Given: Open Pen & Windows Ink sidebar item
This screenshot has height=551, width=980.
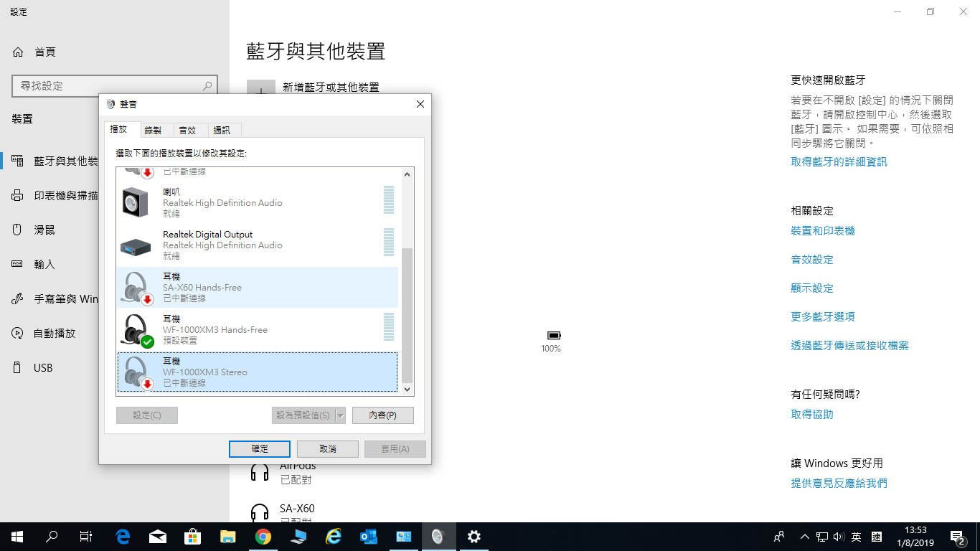Looking at the screenshot, I should [x=56, y=298].
